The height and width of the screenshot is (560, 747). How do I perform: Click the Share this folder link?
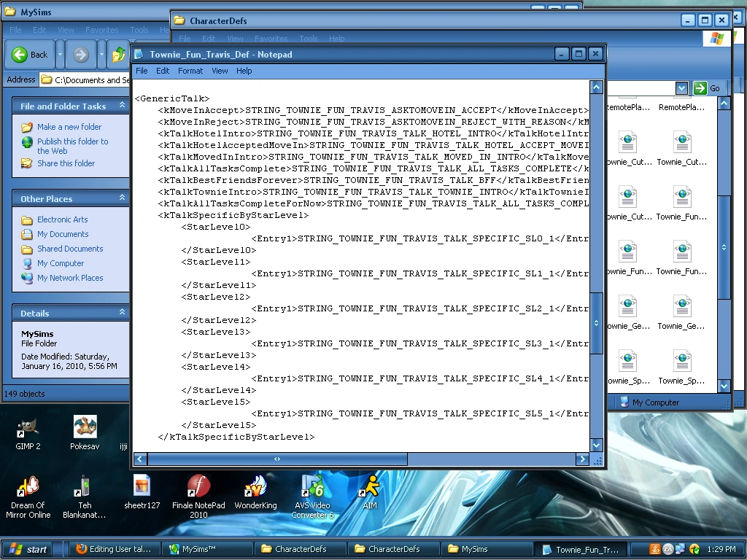(66, 163)
